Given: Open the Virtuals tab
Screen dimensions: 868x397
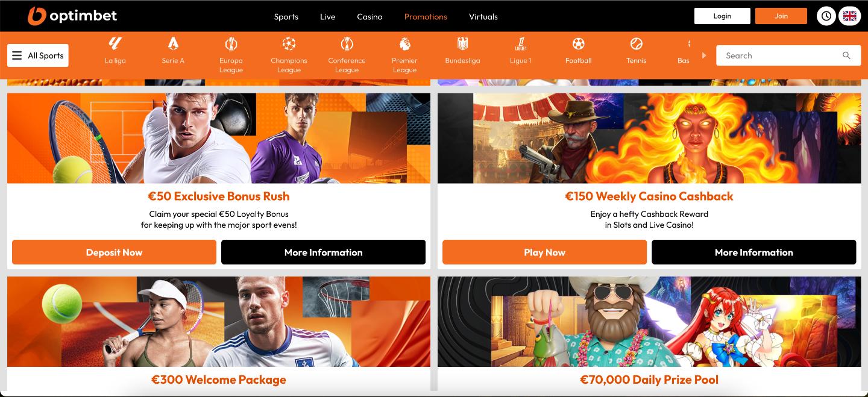Looking at the screenshot, I should pos(483,16).
